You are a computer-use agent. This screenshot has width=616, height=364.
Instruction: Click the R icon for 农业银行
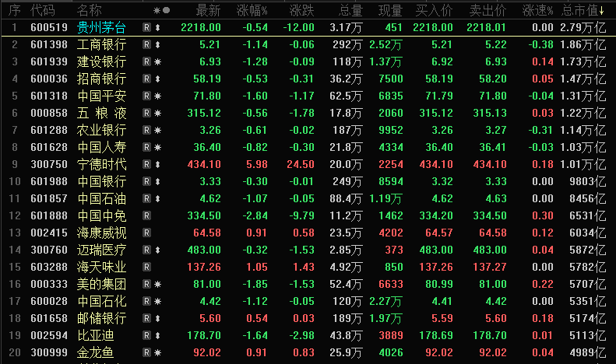pyautogui.click(x=146, y=130)
